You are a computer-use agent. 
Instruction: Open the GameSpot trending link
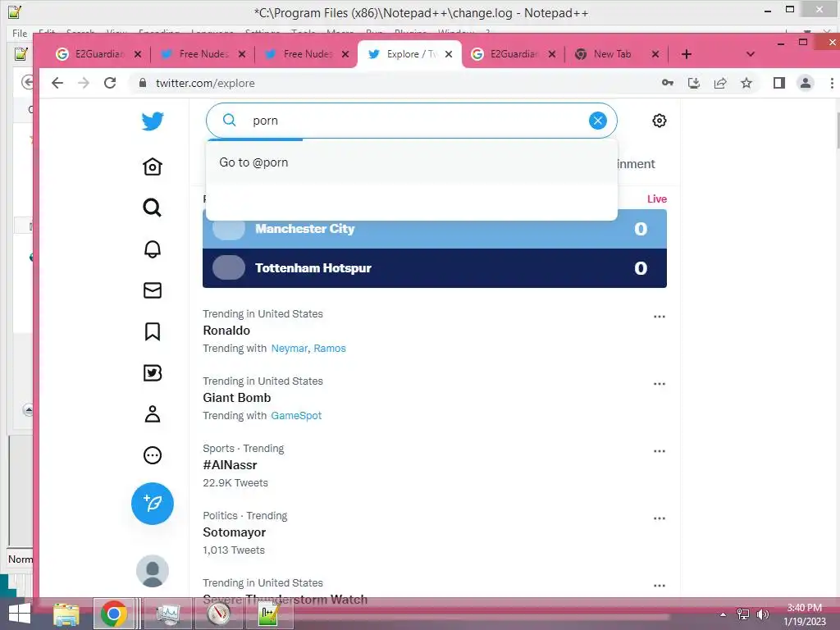pyautogui.click(x=296, y=416)
